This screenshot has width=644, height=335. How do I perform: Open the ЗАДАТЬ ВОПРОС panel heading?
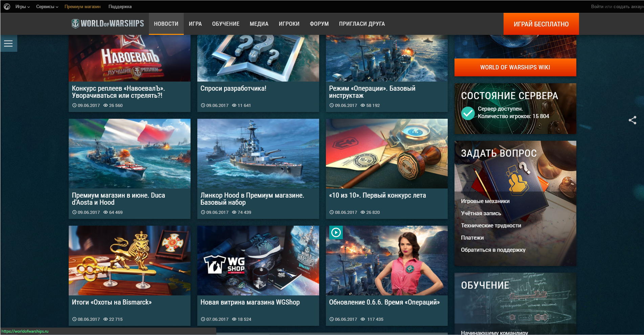499,153
